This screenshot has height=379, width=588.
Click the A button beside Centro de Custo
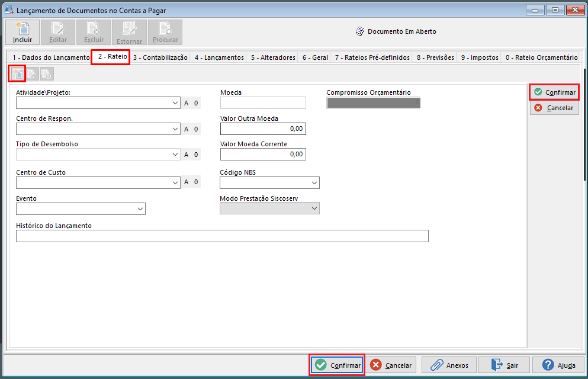(x=187, y=182)
